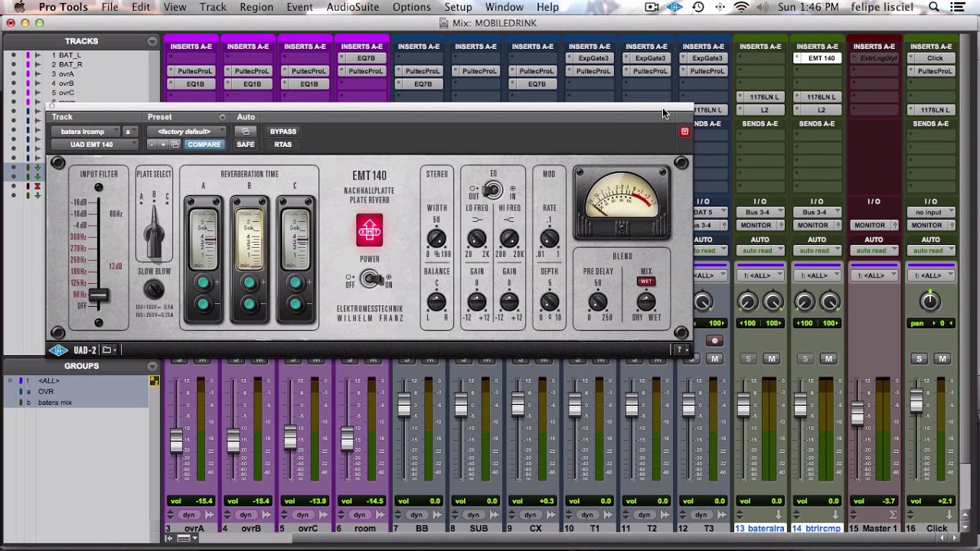This screenshot has width=980, height=551.
Task: Click the Mod Depth knob
Action: point(549,302)
